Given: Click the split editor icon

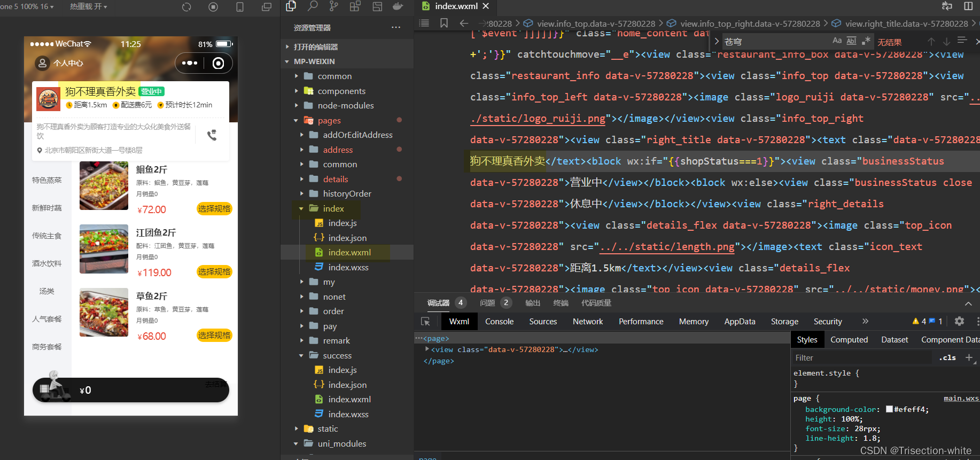Looking at the screenshot, I should 968,6.
